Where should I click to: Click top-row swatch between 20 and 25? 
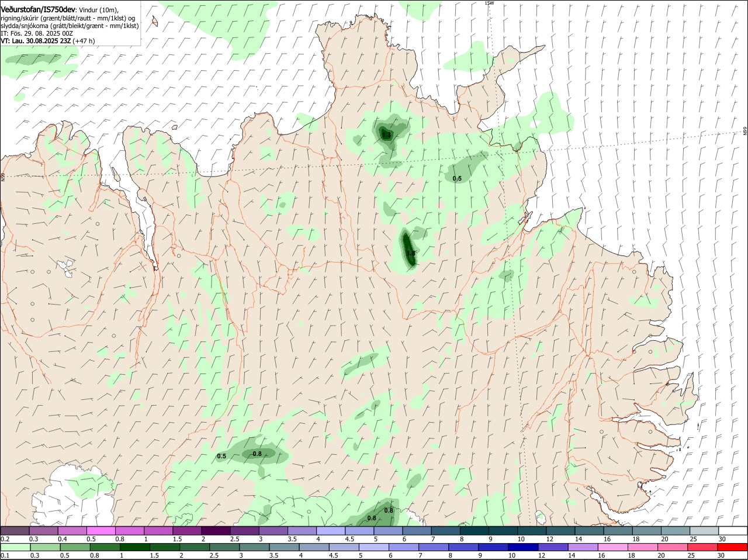676,530
